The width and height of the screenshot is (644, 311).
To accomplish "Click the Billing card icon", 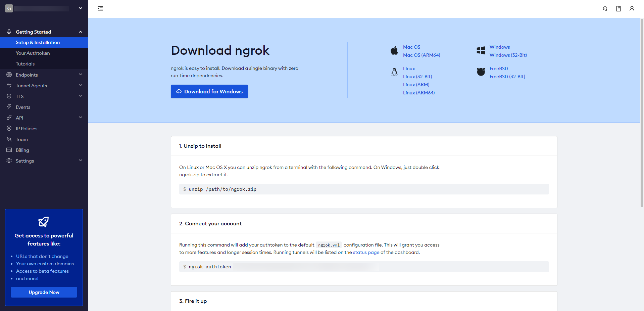I will [9, 150].
